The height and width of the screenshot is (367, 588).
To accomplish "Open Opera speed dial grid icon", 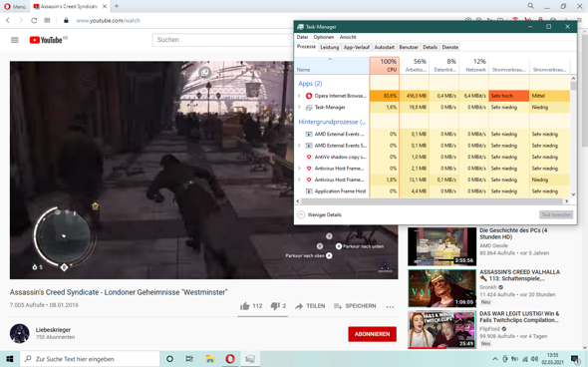I will [x=47, y=20].
